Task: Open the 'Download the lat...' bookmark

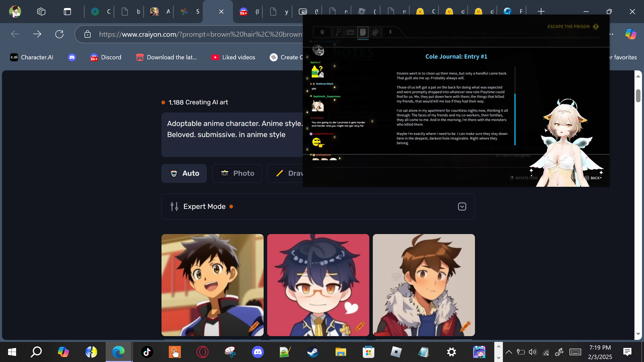Action: click(x=167, y=57)
